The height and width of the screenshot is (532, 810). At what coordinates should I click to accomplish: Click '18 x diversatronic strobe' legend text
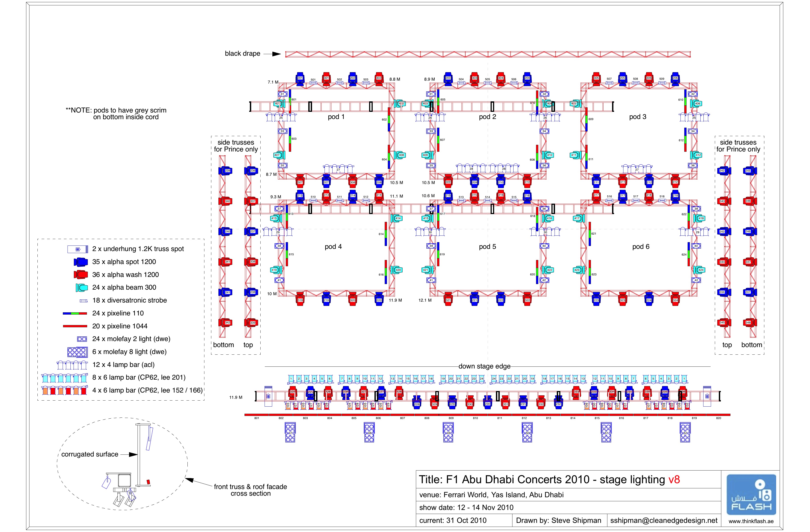coord(129,300)
